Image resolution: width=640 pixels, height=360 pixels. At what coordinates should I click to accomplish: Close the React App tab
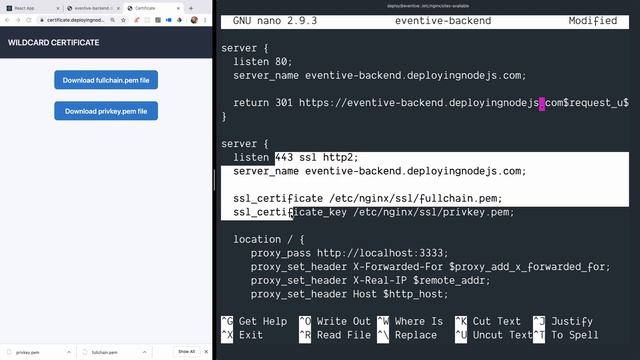pyautogui.click(x=58, y=8)
